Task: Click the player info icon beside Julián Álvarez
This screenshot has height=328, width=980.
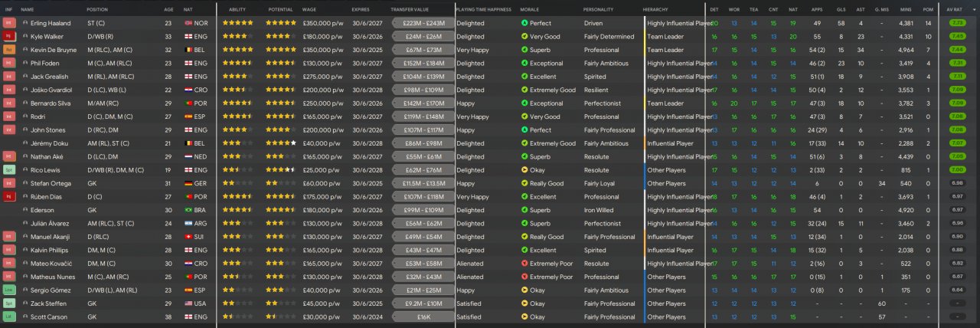Action: [x=25, y=224]
